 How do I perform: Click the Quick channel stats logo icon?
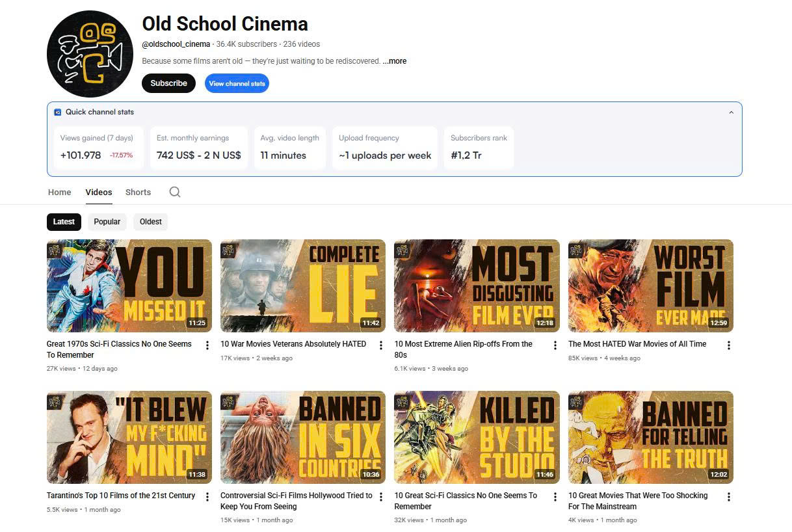click(58, 112)
